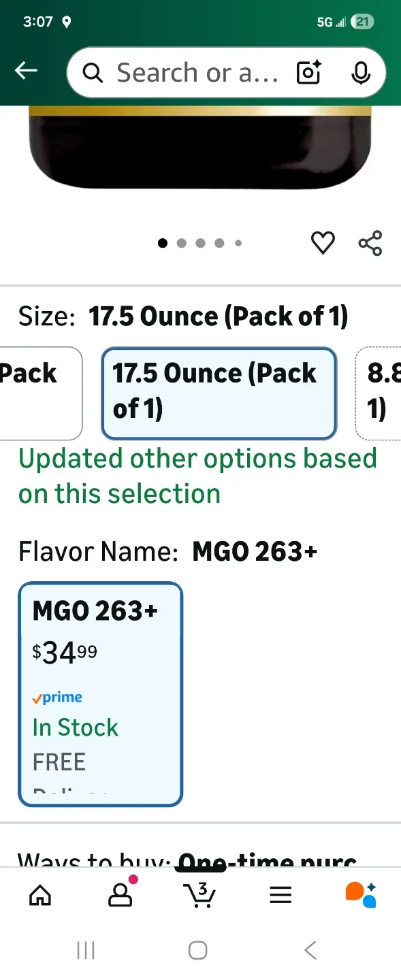Open the hamburger menu icon
Viewport: 401px width, 980px height.
tap(280, 895)
